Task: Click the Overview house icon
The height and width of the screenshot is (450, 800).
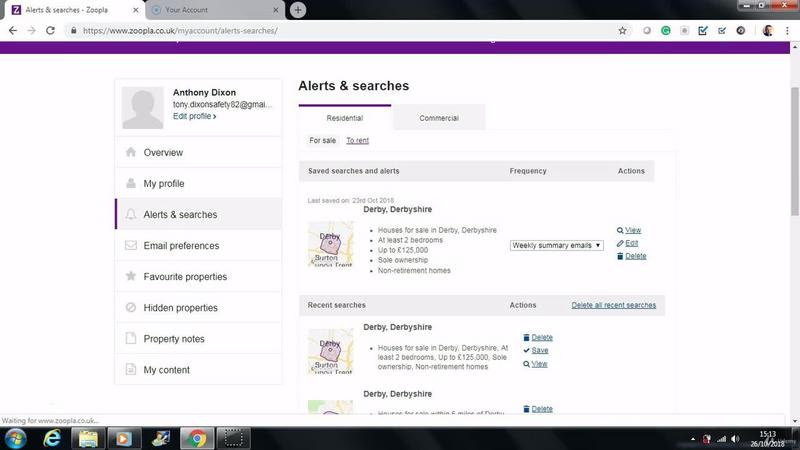Action: pyautogui.click(x=131, y=152)
